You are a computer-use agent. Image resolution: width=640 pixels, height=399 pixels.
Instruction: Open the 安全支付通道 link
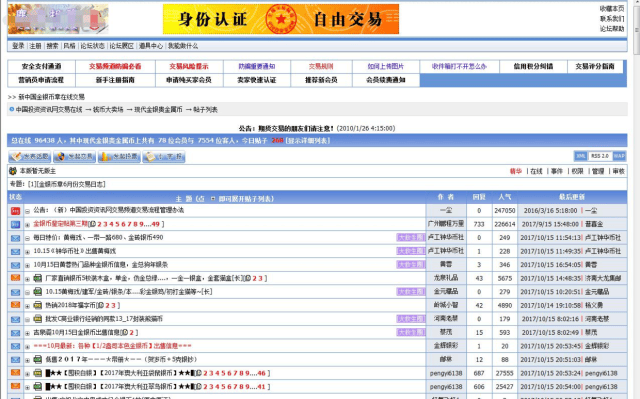(x=41, y=66)
